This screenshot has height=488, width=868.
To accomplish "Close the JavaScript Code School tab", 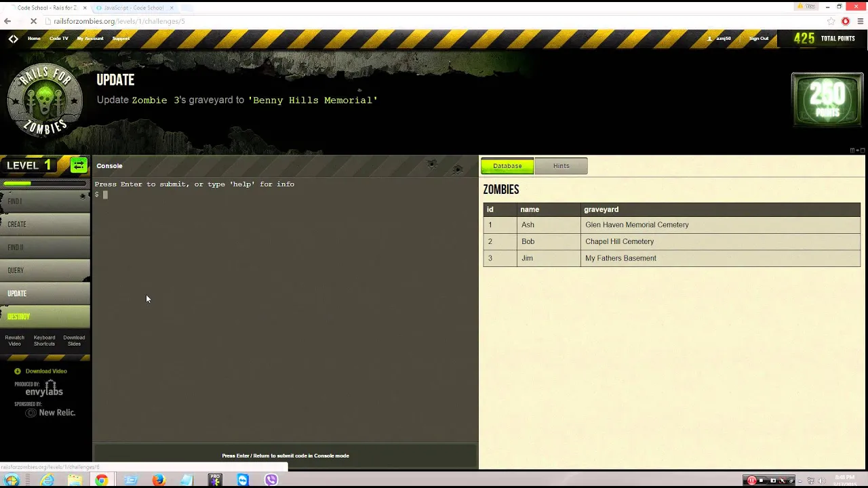I will 172,7.
